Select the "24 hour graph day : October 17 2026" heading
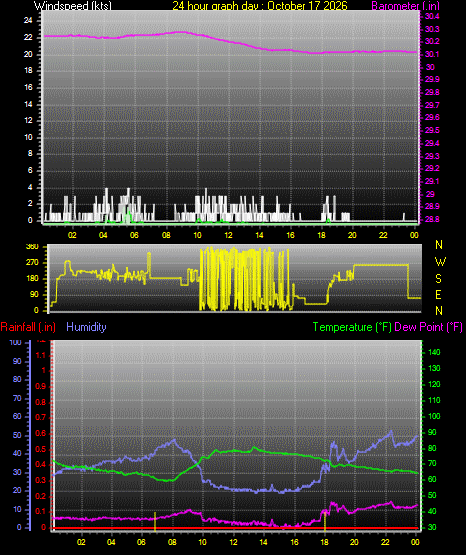 [x=260, y=5]
